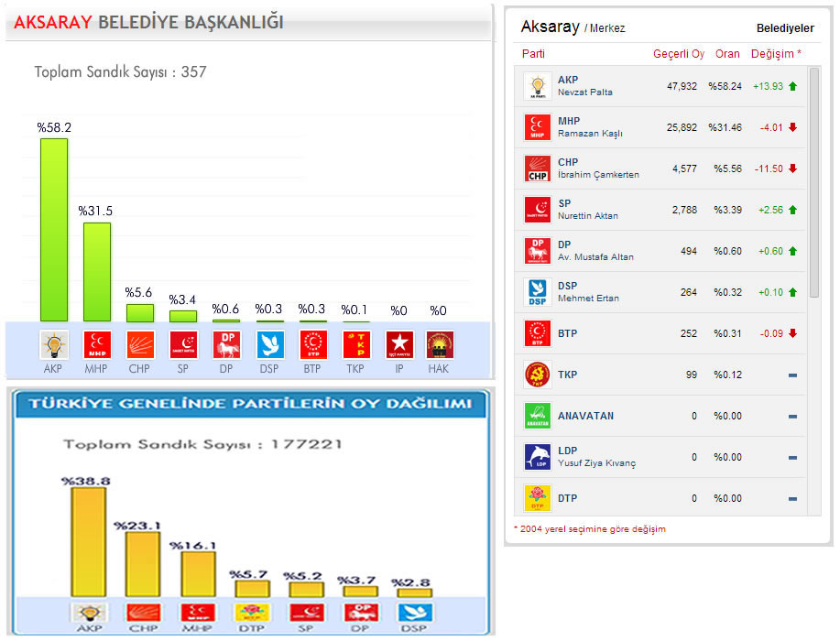Click the results table vertical scrollbar
Image resolution: width=840 pixels, height=641 pixels.
814,183
